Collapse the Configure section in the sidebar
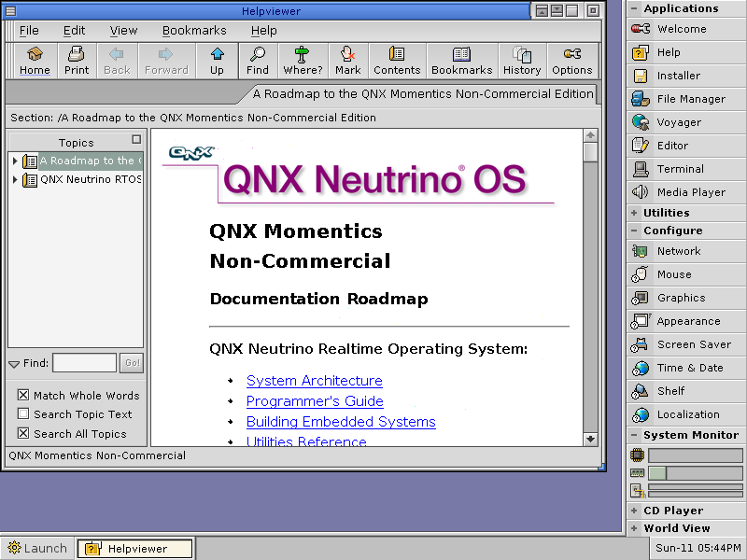Viewport: 747px width, 560px height. click(x=635, y=231)
